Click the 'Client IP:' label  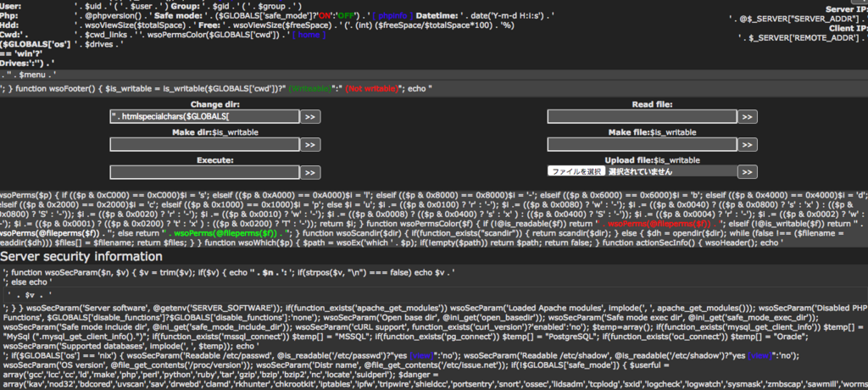click(848, 28)
